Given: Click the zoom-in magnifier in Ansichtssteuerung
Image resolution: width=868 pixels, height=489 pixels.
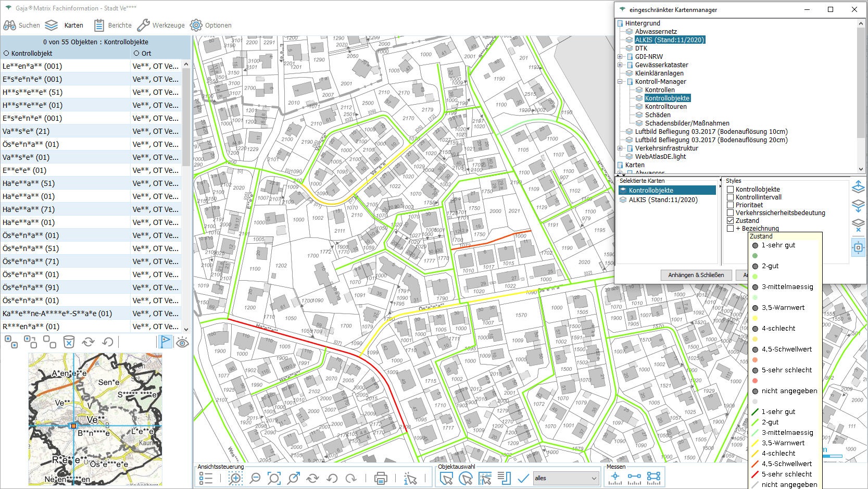Looking at the screenshot, I should (235, 478).
